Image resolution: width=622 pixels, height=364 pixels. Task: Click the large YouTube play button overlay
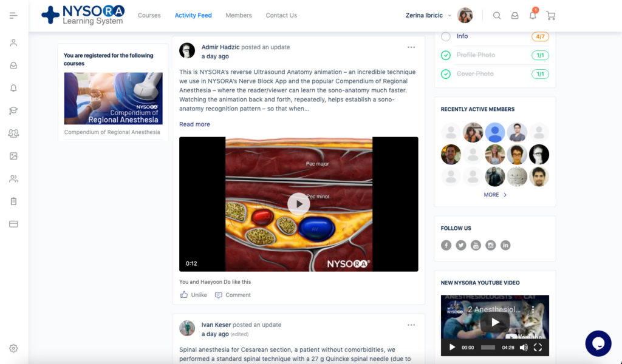(494, 322)
